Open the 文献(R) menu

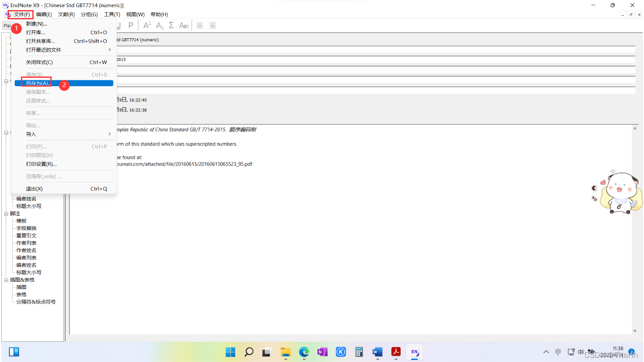click(x=66, y=14)
